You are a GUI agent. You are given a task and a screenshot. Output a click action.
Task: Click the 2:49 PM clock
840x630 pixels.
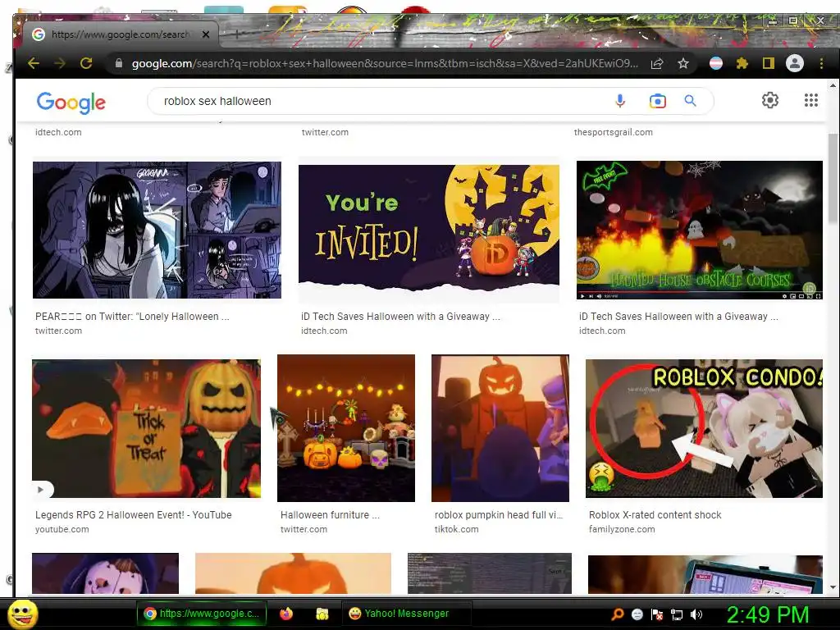click(x=767, y=614)
